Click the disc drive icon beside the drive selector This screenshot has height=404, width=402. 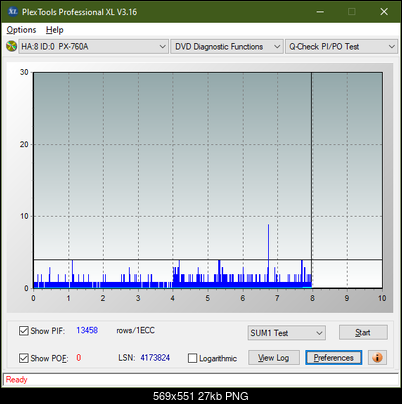click(x=11, y=46)
